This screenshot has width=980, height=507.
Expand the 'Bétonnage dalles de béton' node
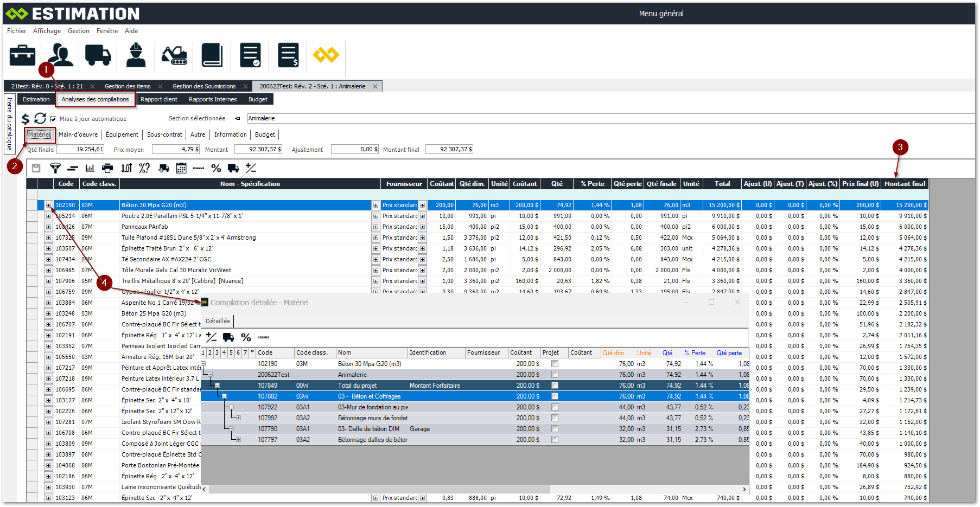coord(238,439)
